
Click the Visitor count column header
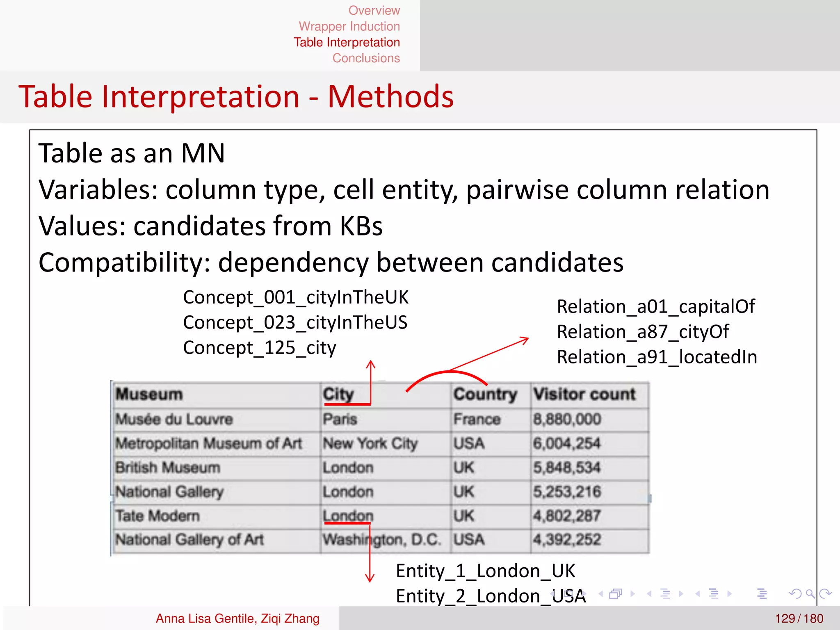[x=589, y=395]
